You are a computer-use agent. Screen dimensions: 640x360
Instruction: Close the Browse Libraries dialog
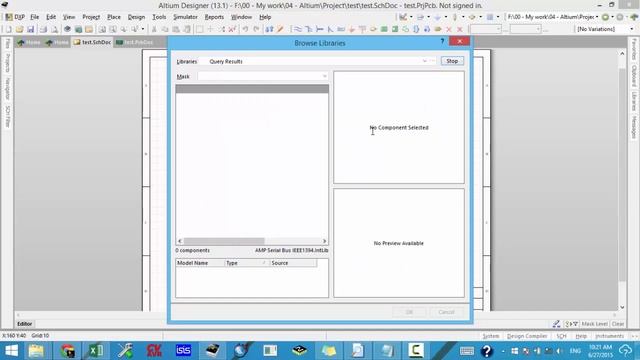click(x=460, y=41)
